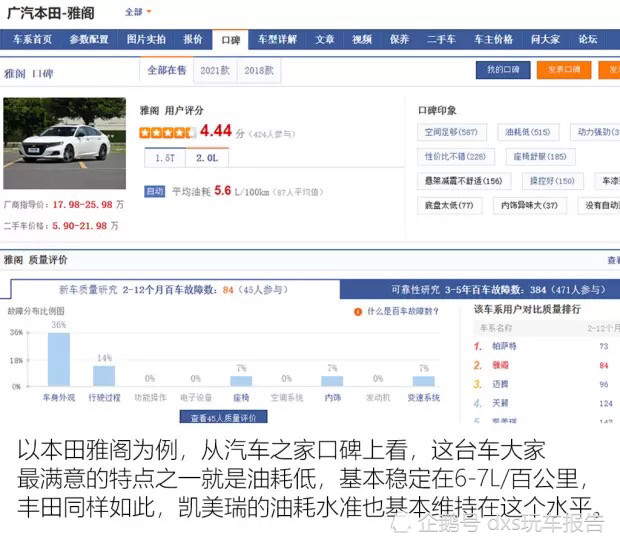
Task: Click 底盘太低(77) impression tag
Action: pyautogui.click(x=450, y=206)
